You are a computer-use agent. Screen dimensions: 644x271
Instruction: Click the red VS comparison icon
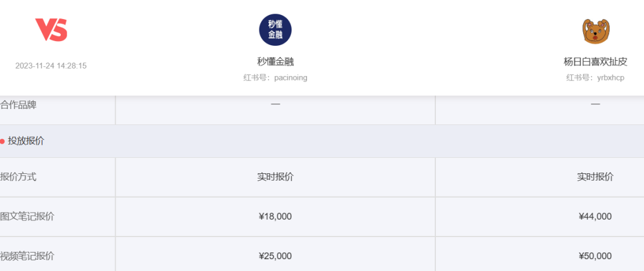click(51, 30)
